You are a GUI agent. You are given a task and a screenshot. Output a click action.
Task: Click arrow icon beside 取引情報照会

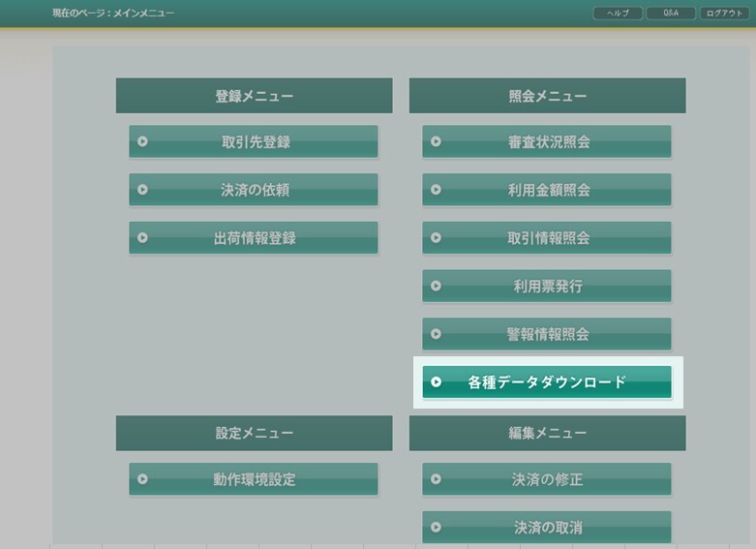tap(436, 238)
